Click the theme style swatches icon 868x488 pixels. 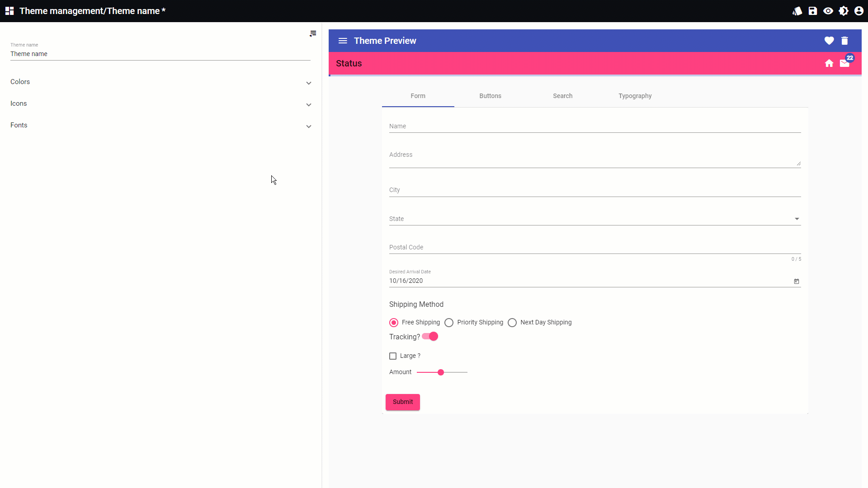click(797, 11)
